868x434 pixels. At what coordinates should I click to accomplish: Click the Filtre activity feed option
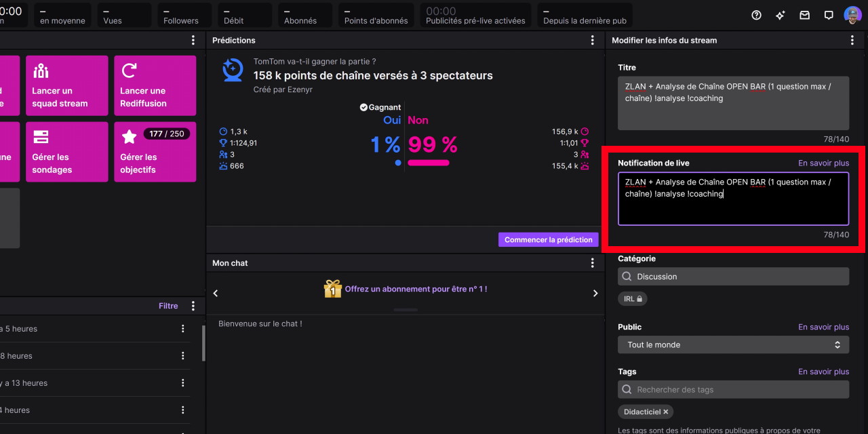click(168, 306)
